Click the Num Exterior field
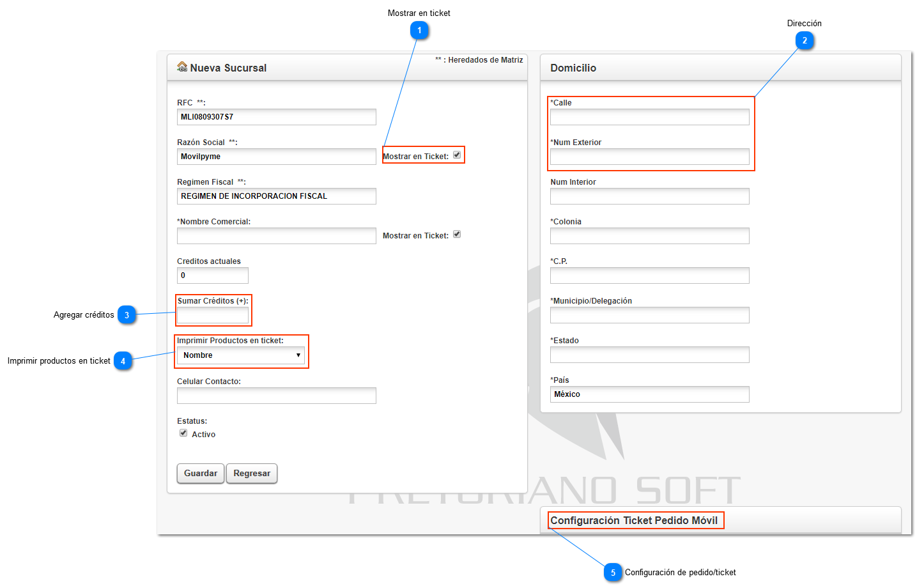917x588 pixels. coord(650,157)
